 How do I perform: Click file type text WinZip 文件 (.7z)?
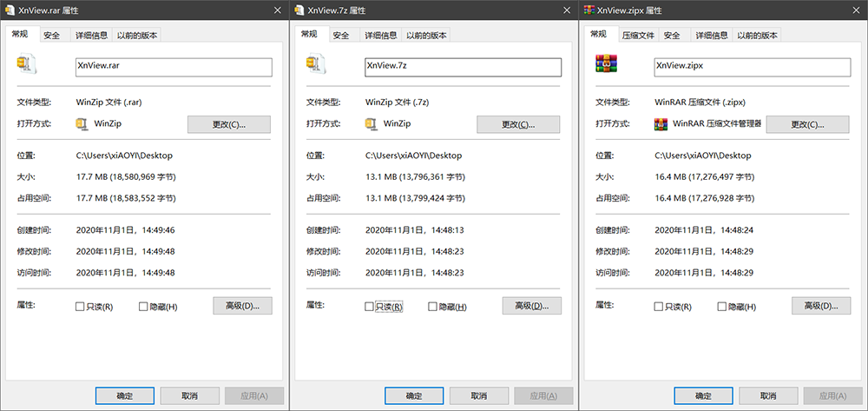coord(398,103)
